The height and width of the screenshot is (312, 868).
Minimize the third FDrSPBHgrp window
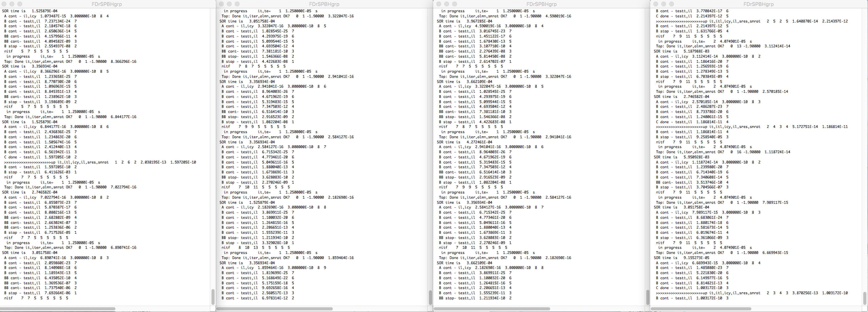[x=446, y=4]
